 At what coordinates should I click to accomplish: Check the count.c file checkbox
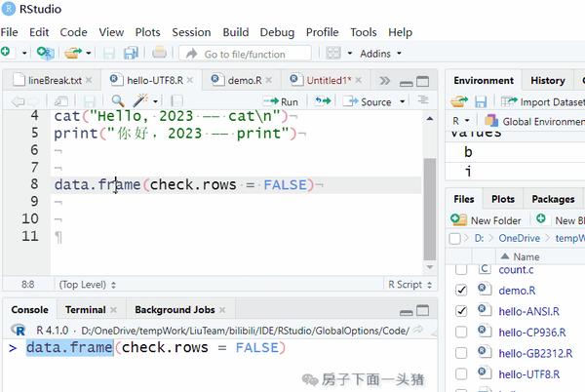coord(461,269)
